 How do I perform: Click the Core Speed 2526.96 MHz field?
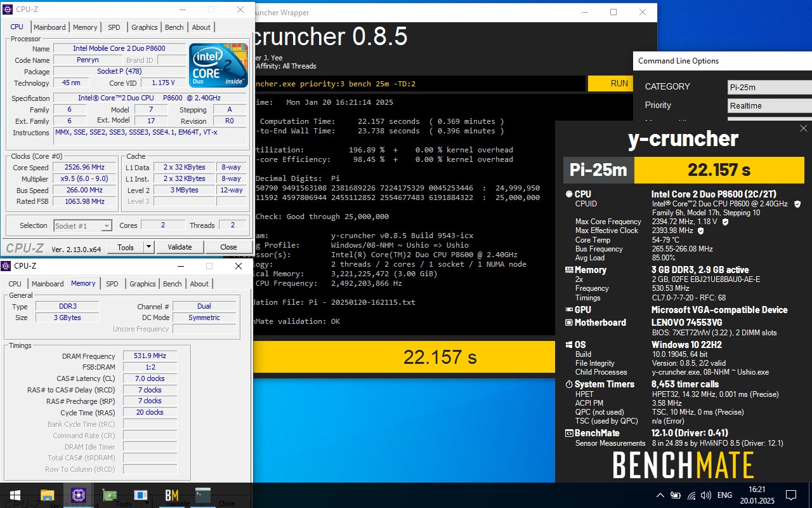85,168
